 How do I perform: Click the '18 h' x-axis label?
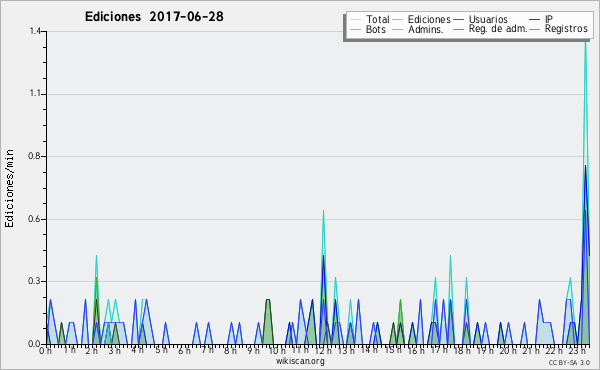(462, 350)
